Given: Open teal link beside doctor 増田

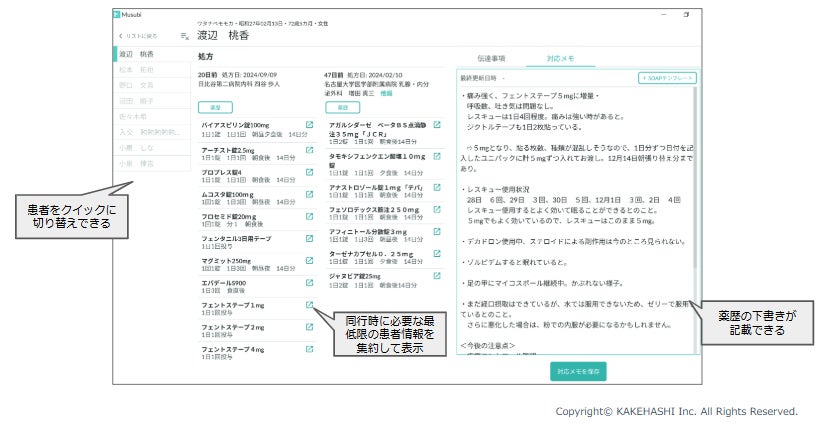Looking at the screenshot, I should pyautogui.click(x=386, y=94).
